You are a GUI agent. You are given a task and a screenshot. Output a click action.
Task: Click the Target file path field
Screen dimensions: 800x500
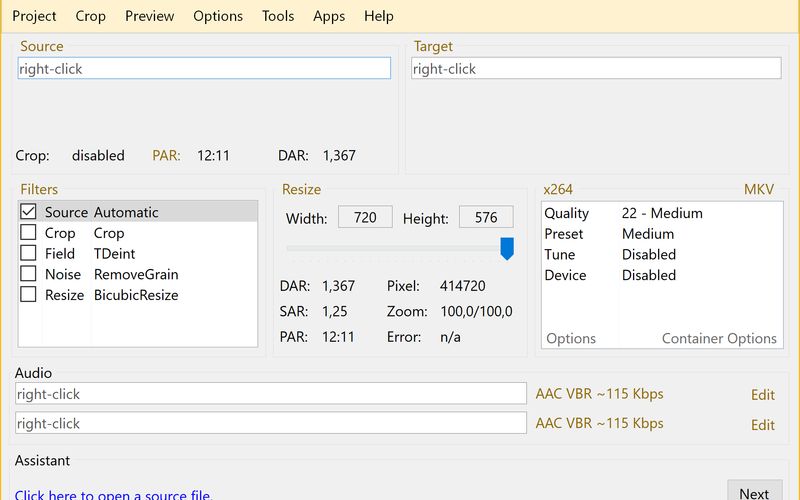point(596,68)
